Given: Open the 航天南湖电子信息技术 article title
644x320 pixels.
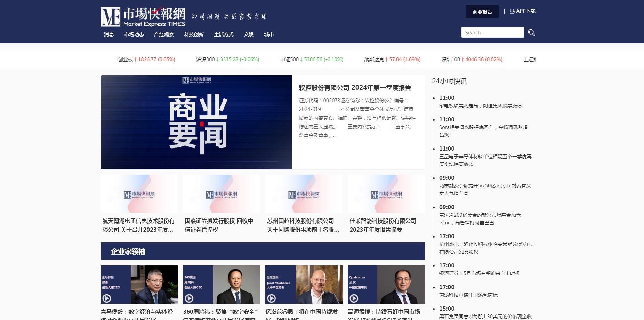Looking at the screenshot, I should tap(138, 225).
